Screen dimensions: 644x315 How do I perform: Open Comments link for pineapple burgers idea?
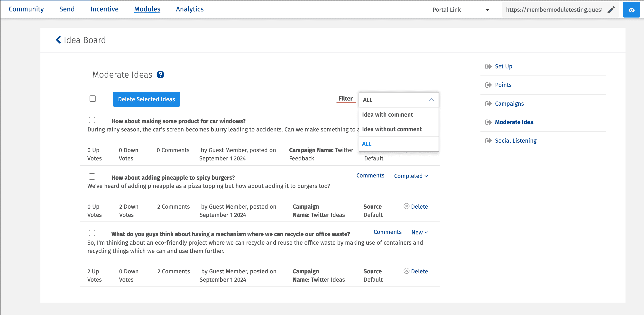[370, 176]
